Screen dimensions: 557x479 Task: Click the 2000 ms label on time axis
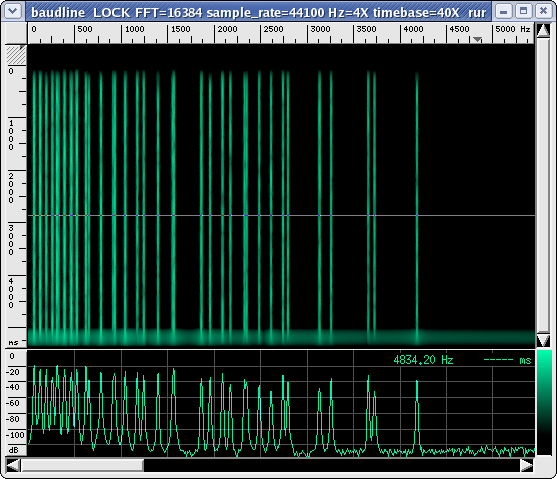11,188
